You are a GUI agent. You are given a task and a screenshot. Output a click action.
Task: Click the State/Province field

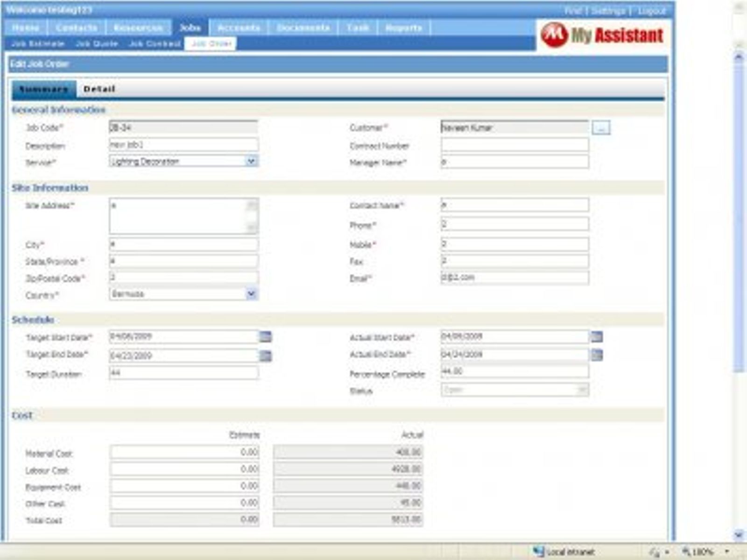[x=183, y=261]
